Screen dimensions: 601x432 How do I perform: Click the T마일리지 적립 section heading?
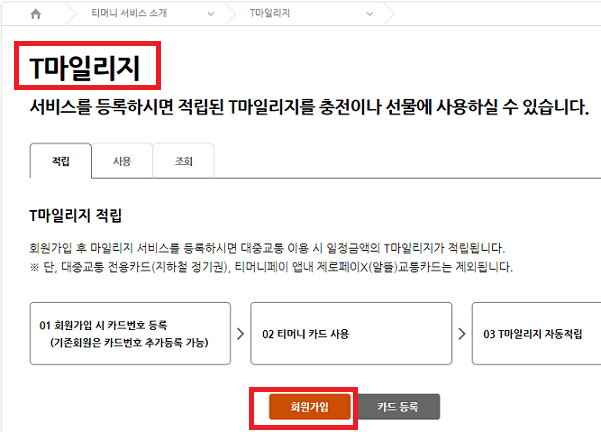tap(76, 215)
